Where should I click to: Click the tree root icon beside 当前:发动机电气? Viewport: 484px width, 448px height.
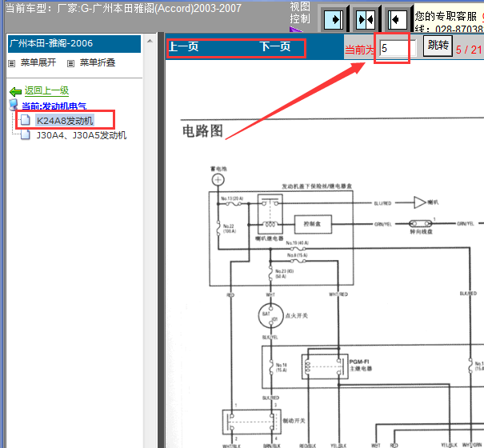14,106
